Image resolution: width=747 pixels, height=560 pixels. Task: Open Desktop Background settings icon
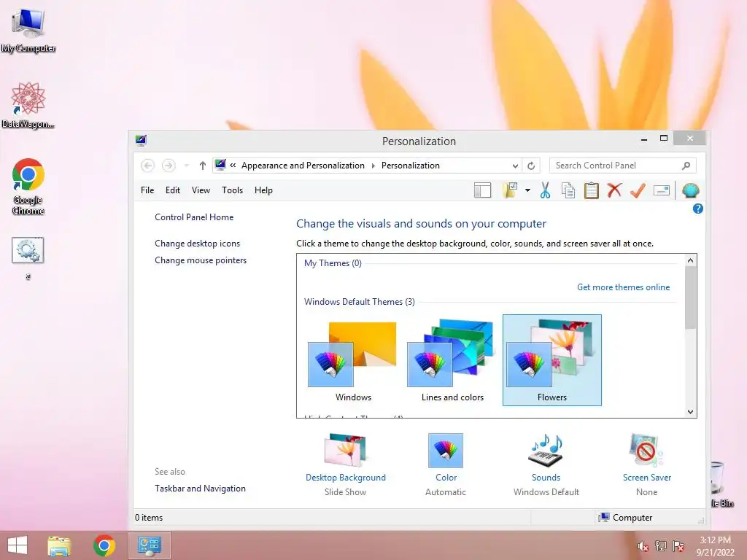tap(345, 450)
